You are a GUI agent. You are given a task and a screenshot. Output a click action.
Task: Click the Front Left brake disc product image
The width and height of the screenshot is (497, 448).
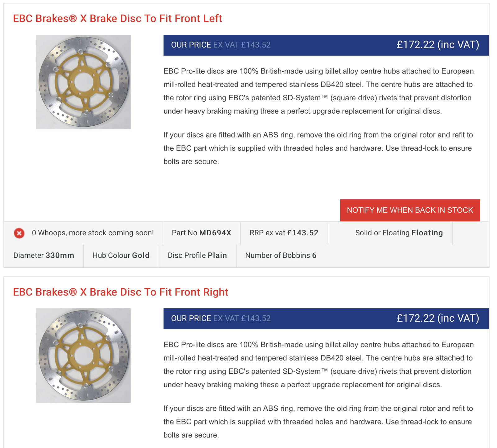[83, 82]
